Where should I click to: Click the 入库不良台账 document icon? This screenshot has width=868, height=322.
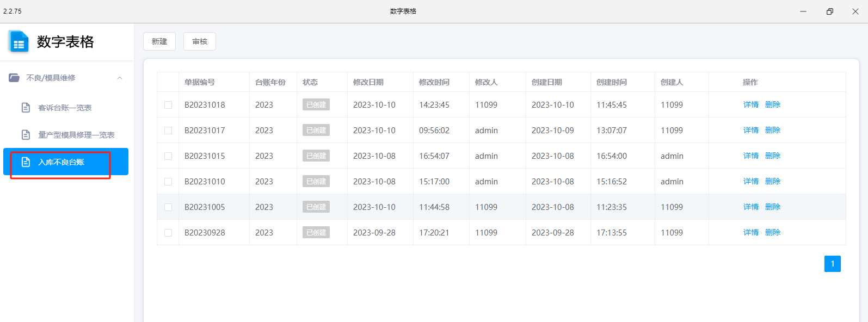(26, 162)
